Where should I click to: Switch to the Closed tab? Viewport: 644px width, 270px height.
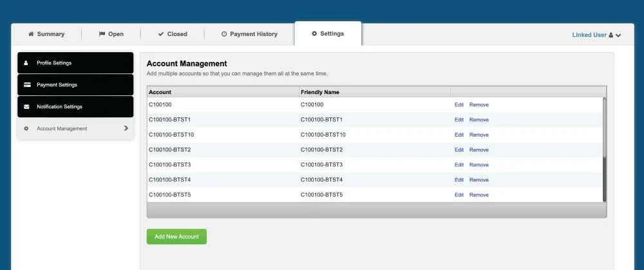click(173, 34)
